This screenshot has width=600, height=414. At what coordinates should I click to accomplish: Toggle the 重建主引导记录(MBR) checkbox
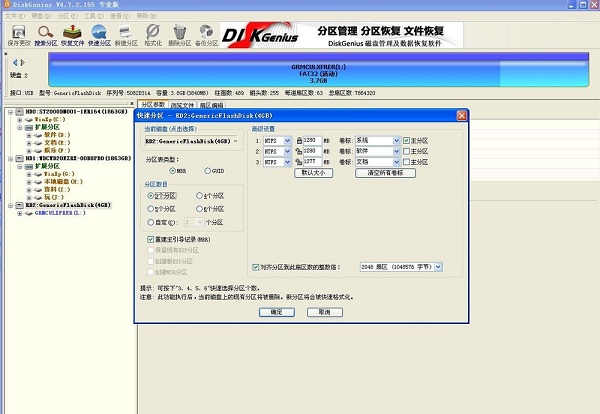pyautogui.click(x=151, y=240)
